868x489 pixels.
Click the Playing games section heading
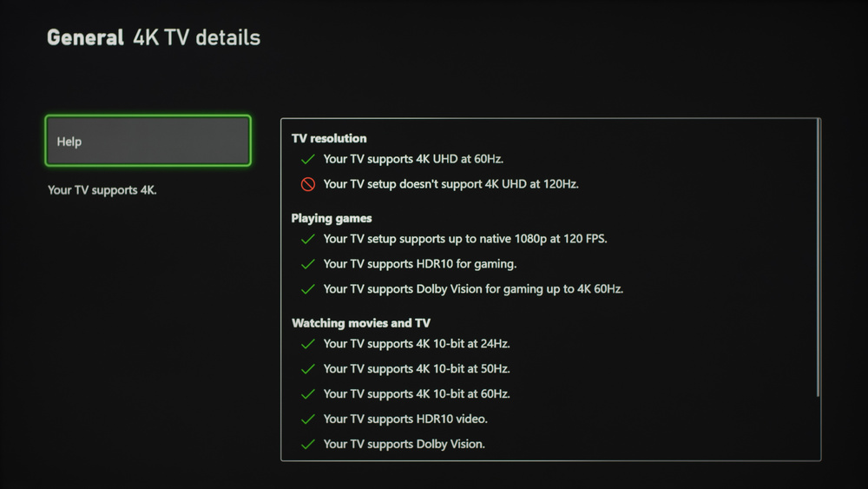pos(332,218)
